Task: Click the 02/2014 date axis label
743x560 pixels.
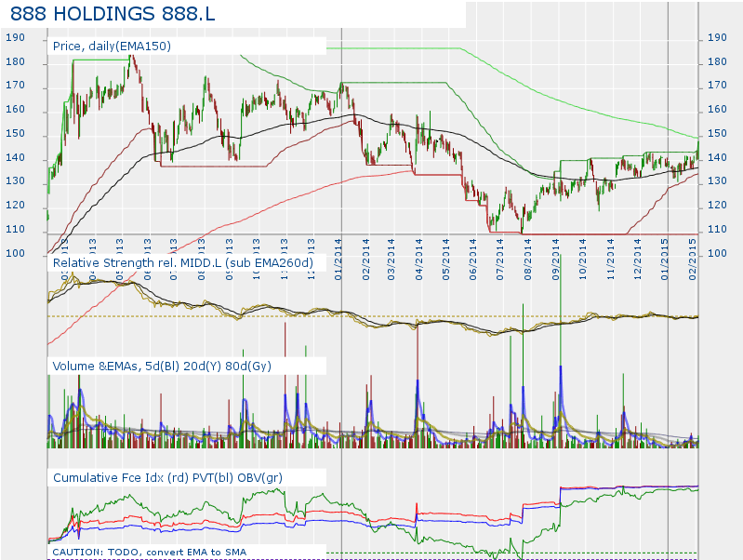Action: point(365,260)
